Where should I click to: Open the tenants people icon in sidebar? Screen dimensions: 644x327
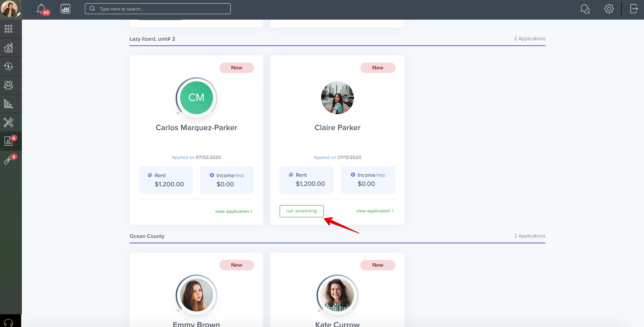click(8, 85)
